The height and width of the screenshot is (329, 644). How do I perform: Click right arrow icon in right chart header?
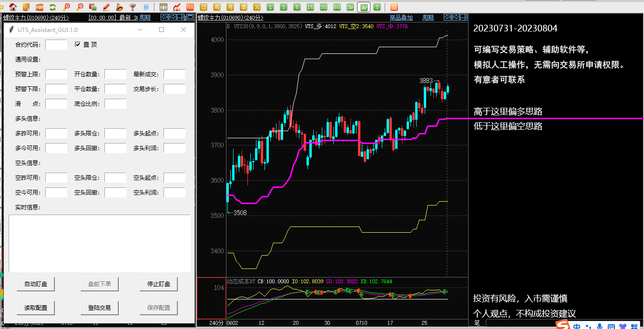point(455,17)
